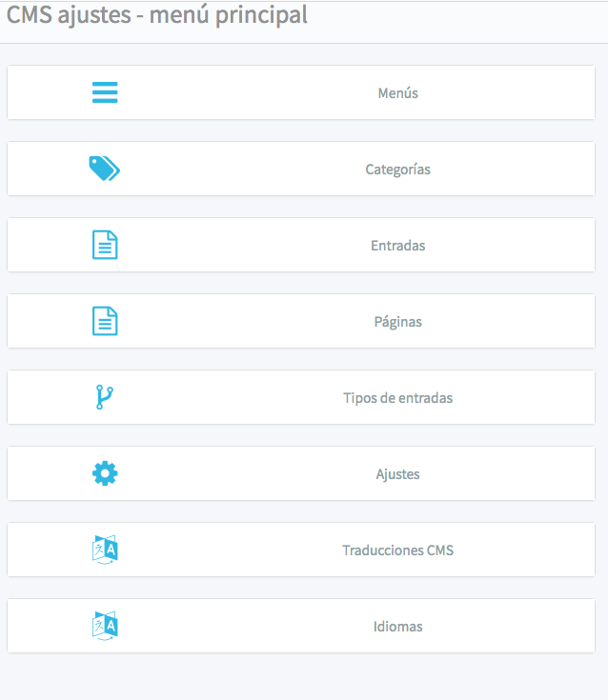Image resolution: width=608 pixels, height=700 pixels.
Task: Open Páginas by its text label
Action: coord(398,322)
